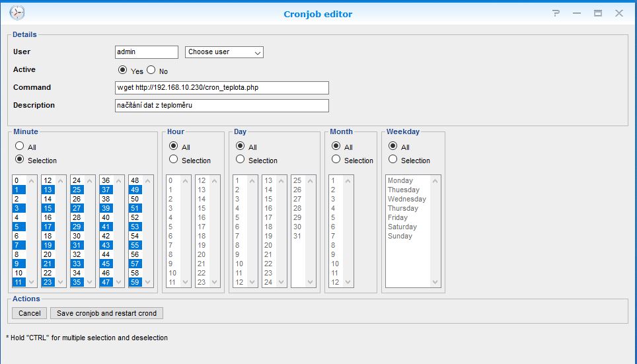Close the Cronjob editor window

tap(619, 13)
